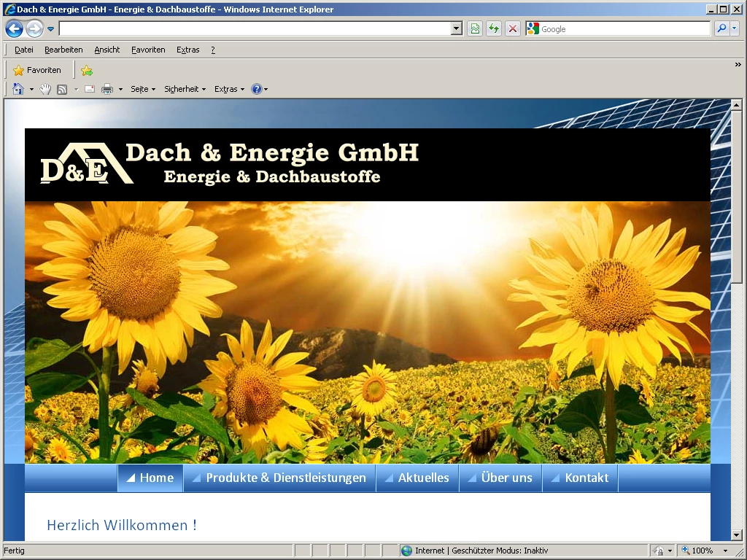The height and width of the screenshot is (560, 747).
Task: Open the address bar dropdown arrow
Action: coord(457,28)
